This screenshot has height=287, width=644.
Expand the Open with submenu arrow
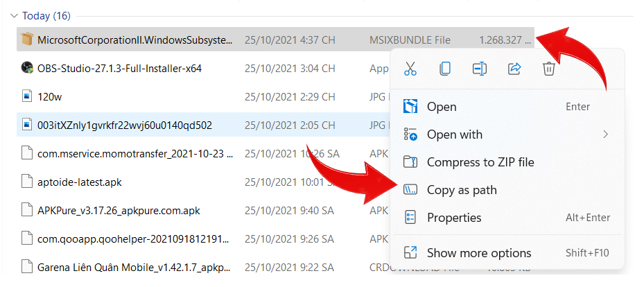click(x=605, y=134)
